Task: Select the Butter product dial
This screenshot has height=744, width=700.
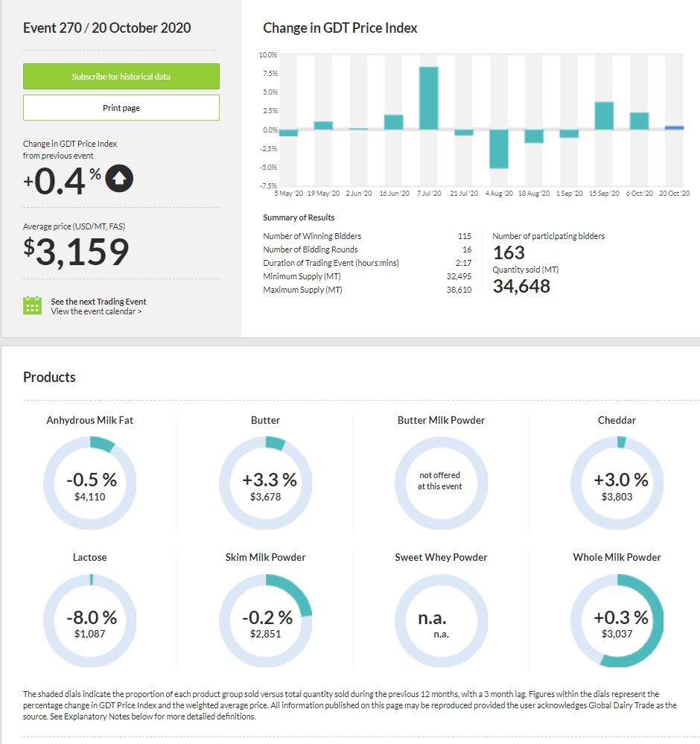Action: point(266,483)
